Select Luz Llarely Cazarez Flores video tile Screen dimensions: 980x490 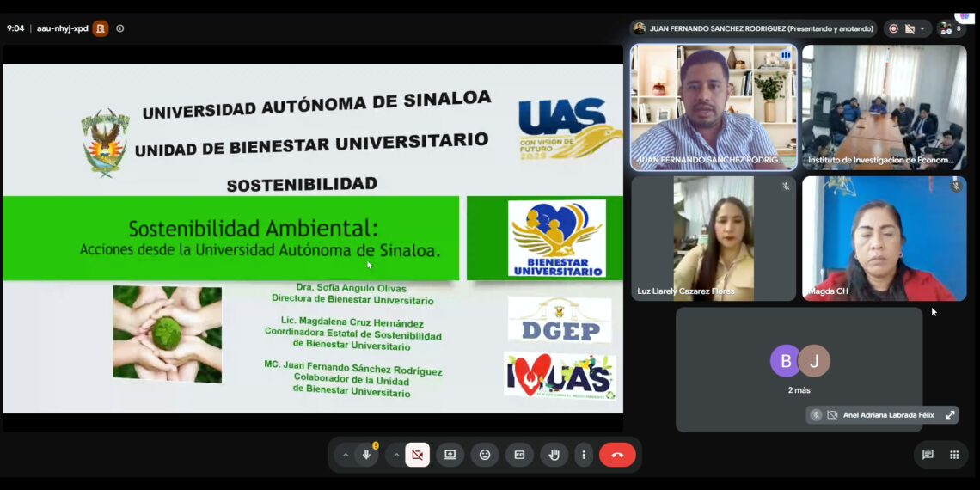pos(714,238)
